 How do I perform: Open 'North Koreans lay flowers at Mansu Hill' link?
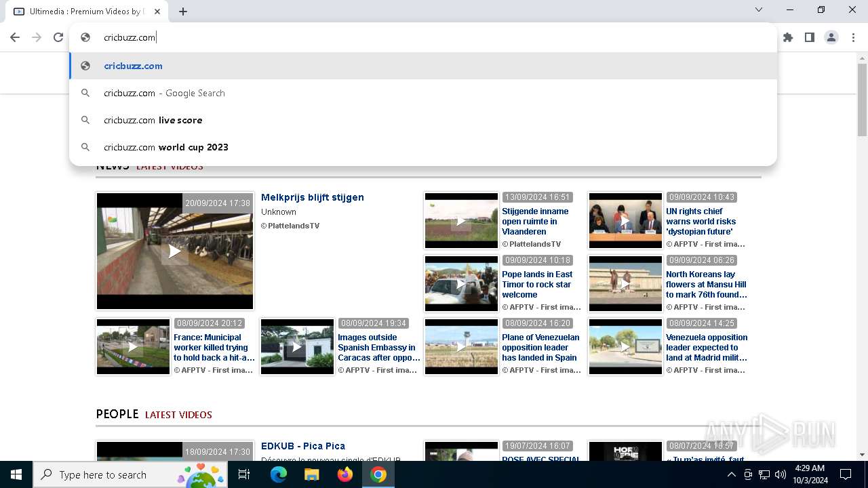[x=707, y=285]
